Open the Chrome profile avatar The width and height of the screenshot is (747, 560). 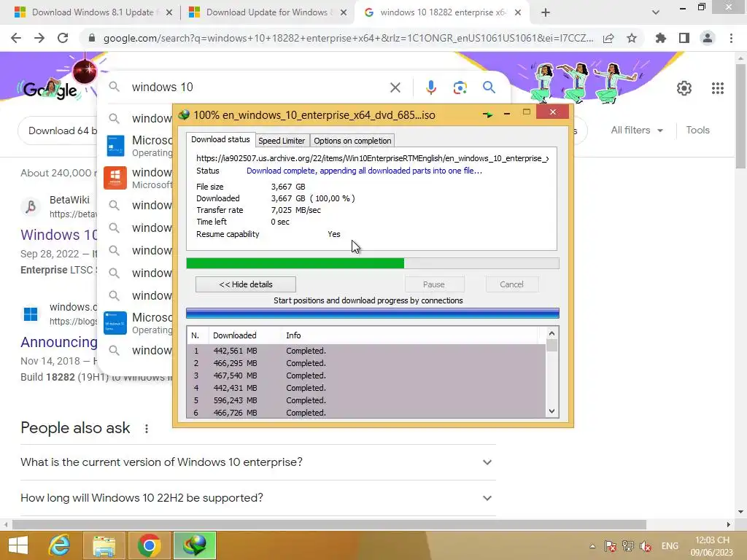708,38
